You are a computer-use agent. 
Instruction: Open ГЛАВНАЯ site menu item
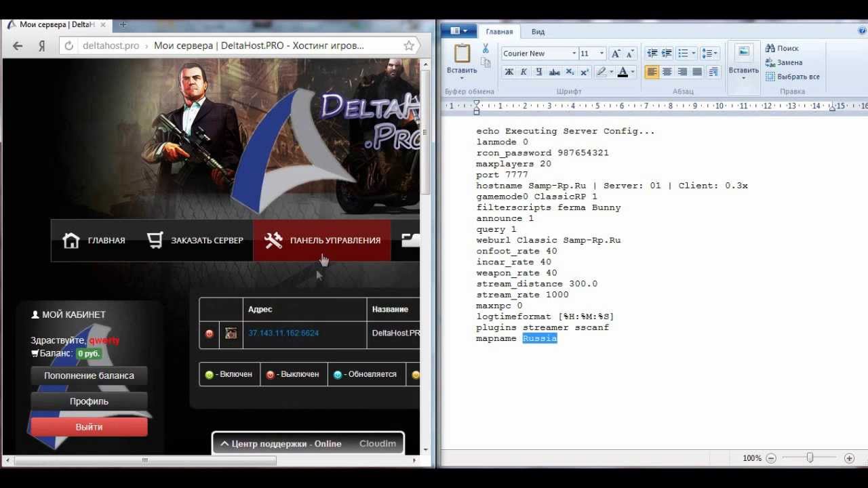94,241
